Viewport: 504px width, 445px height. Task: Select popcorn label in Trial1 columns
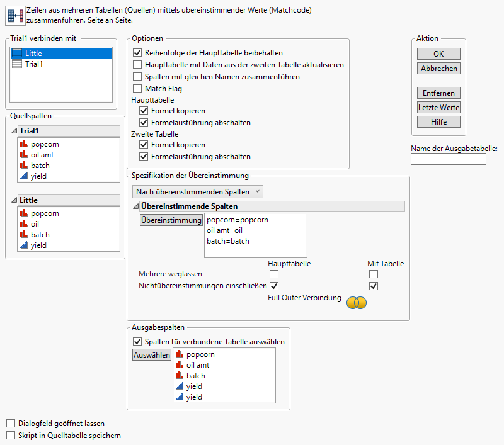click(x=45, y=144)
